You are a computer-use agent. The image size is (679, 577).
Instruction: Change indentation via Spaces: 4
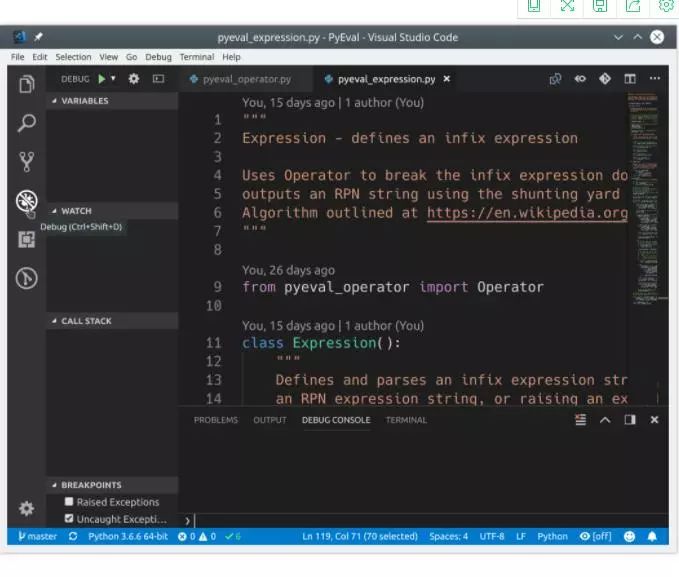449,536
